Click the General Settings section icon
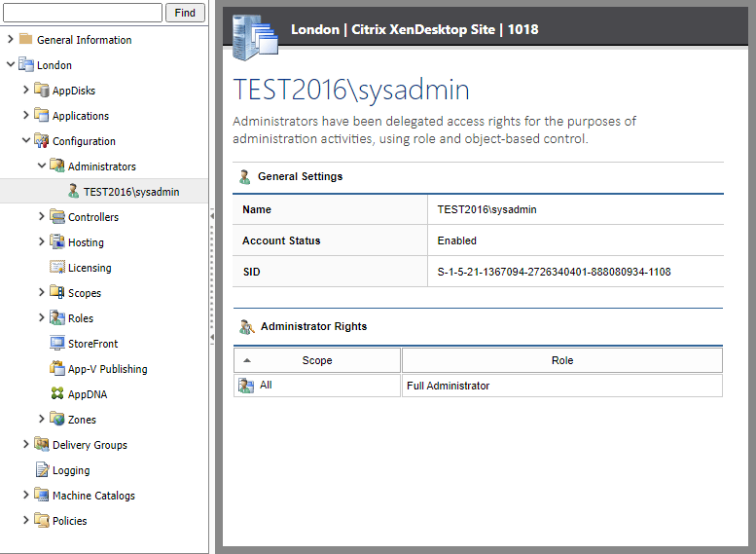The height and width of the screenshot is (554, 756). [244, 177]
